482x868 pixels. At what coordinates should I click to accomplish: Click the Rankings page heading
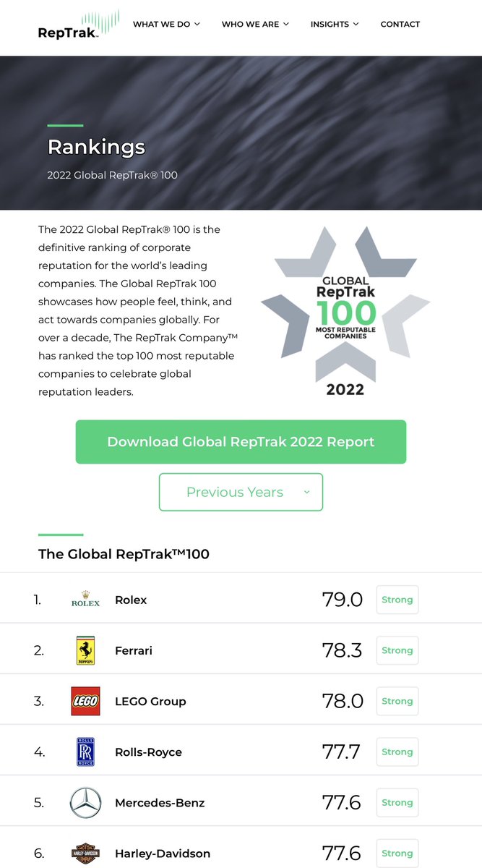96,148
